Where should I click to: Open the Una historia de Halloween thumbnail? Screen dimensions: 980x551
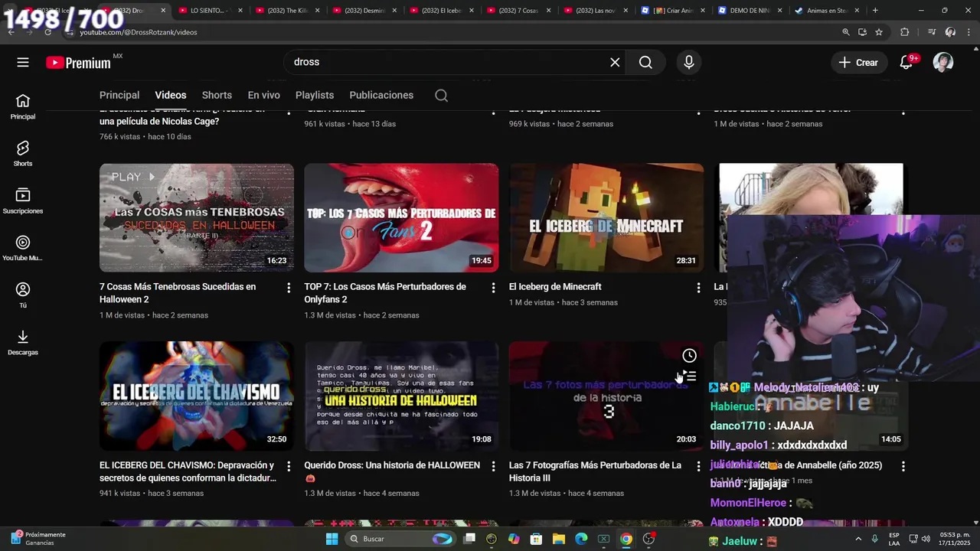(x=401, y=396)
